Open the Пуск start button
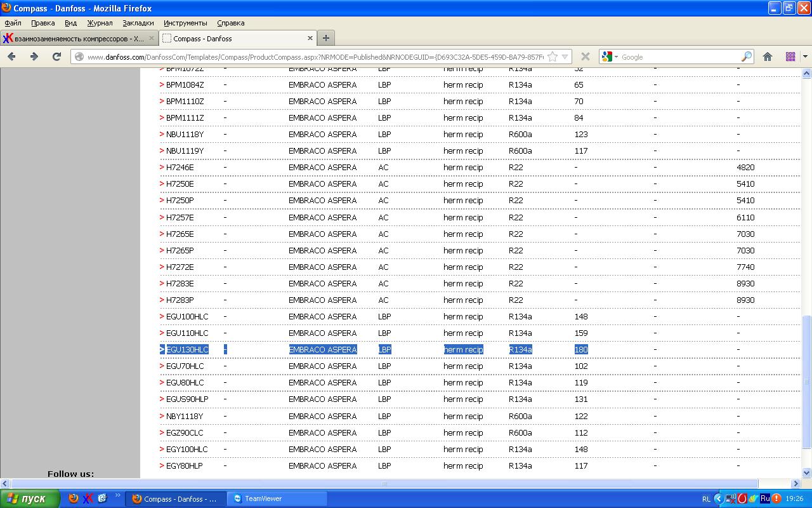The image size is (812, 508). click(x=30, y=498)
